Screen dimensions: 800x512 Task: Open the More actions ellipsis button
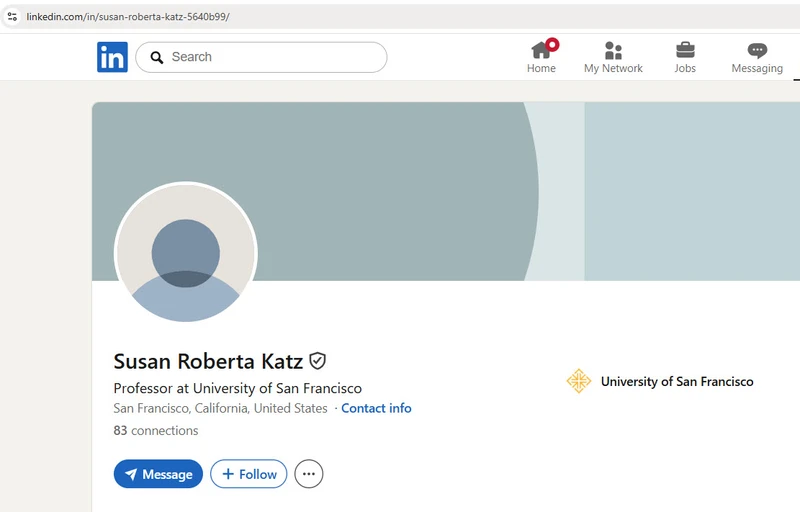click(x=309, y=474)
